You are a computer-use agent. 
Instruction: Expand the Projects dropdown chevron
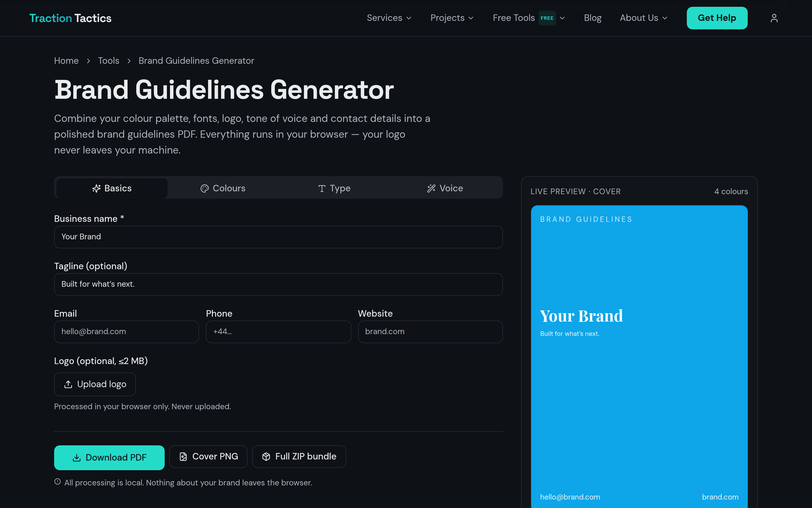coord(471,18)
